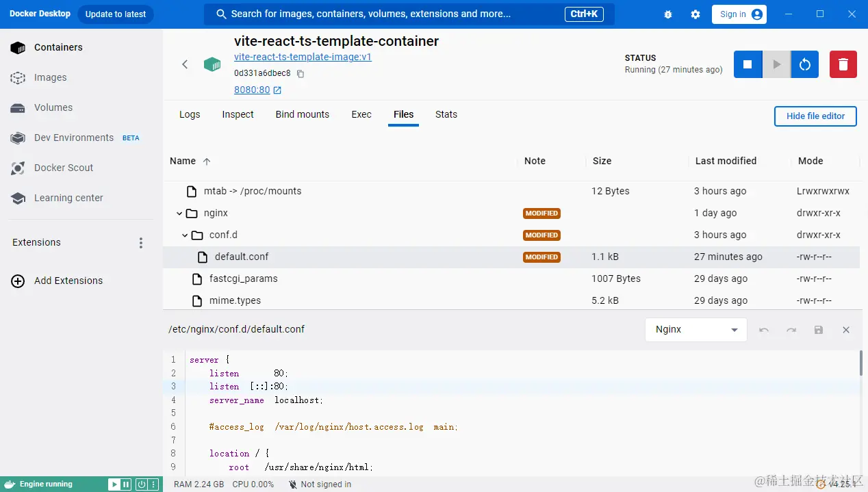The width and height of the screenshot is (868, 492).
Task: Open the Exec tab
Action: (361, 114)
